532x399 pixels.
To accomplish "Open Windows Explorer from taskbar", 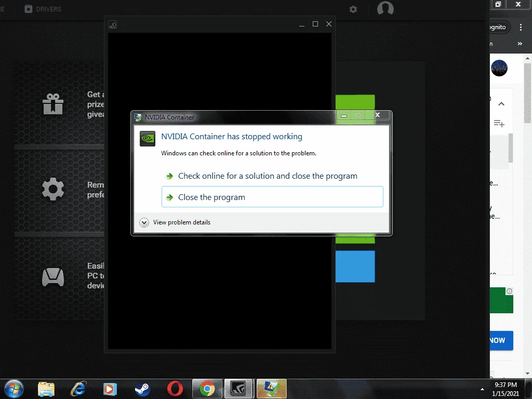I will pos(46,389).
